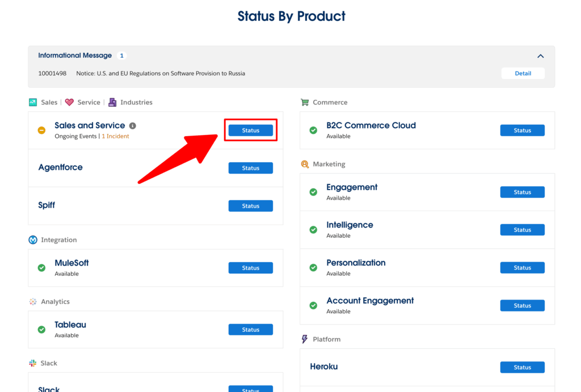Open Status for Account Engagement
This screenshot has width=581, height=392.
coord(522,305)
